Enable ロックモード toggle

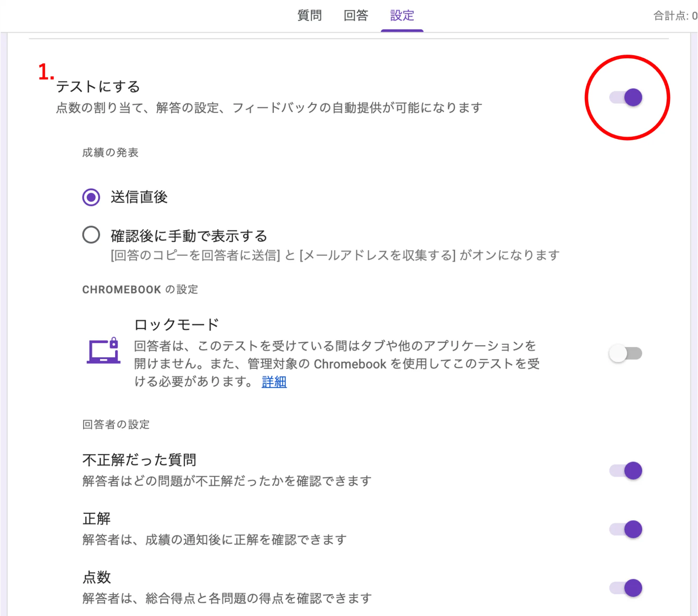(x=625, y=353)
